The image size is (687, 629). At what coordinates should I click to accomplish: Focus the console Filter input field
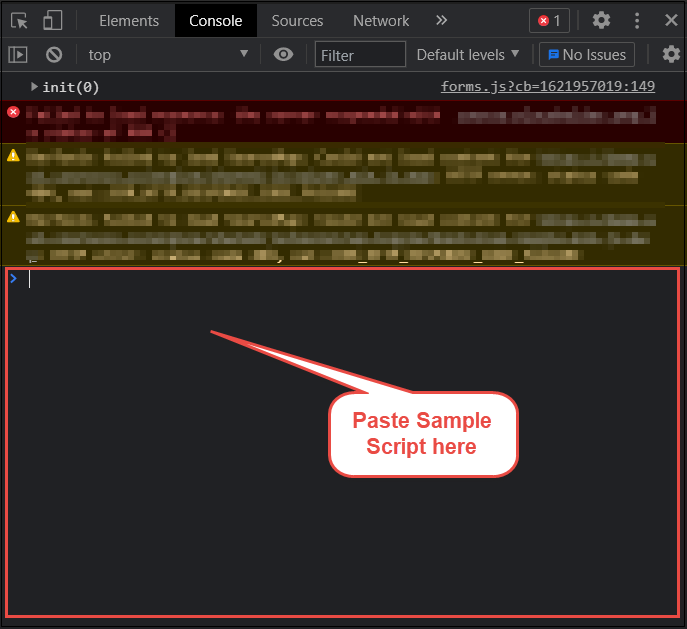tap(360, 55)
